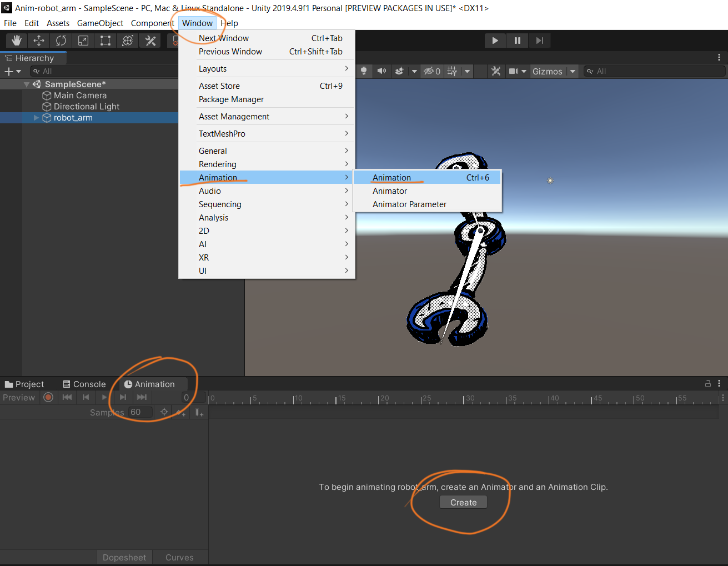Expand the robot_arm hierarchy item
This screenshot has height=566, width=728.
(x=37, y=118)
